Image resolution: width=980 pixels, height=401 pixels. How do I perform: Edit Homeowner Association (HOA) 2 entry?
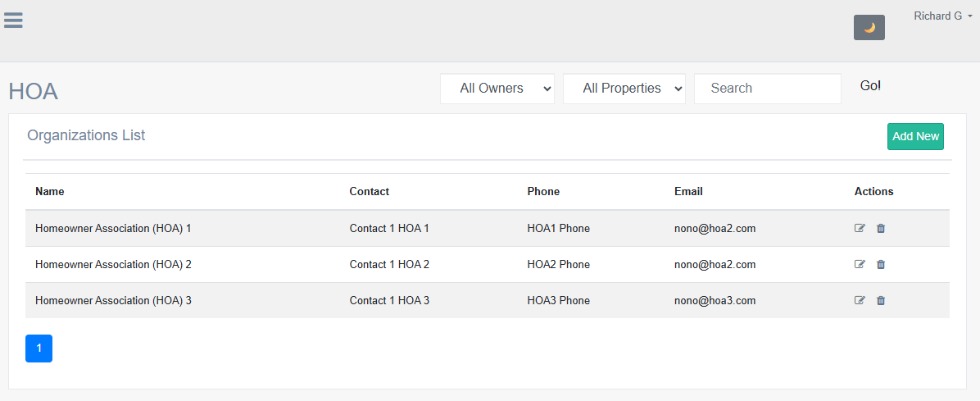[860, 265]
